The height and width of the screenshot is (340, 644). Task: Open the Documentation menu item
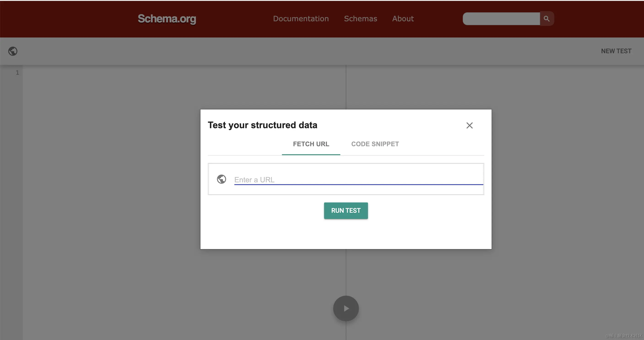301,19
